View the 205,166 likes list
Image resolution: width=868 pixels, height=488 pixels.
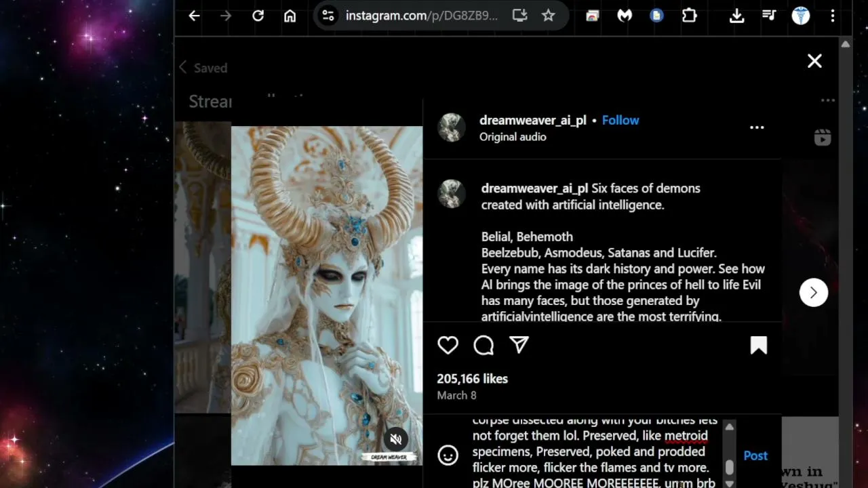tap(473, 379)
